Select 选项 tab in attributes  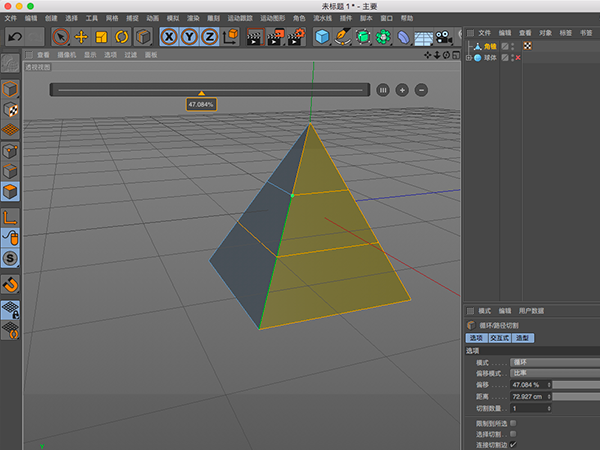tap(476, 338)
